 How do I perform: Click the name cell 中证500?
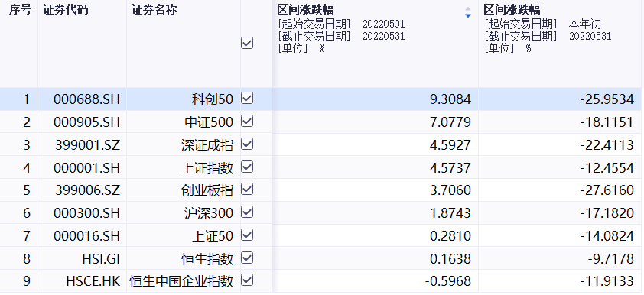(x=209, y=122)
